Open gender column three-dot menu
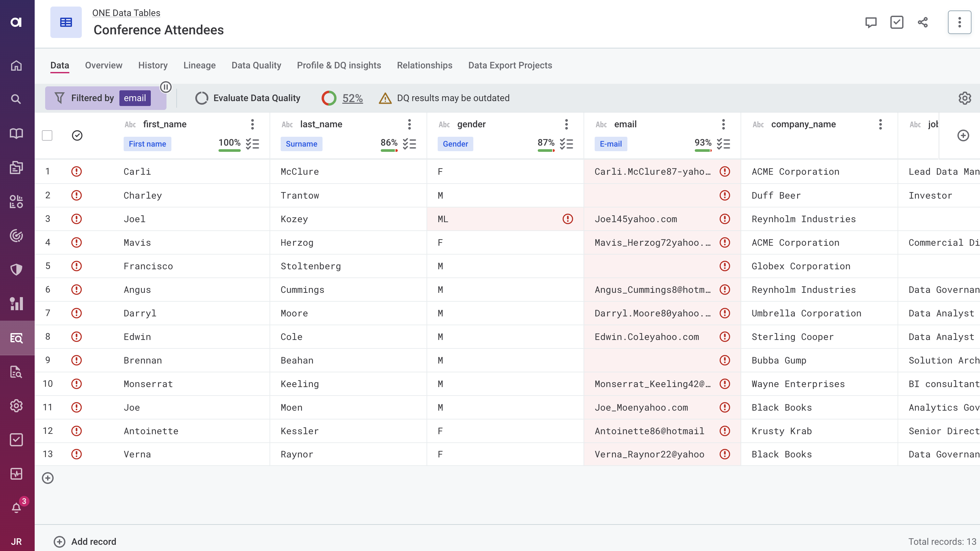The height and width of the screenshot is (551, 980). click(567, 124)
